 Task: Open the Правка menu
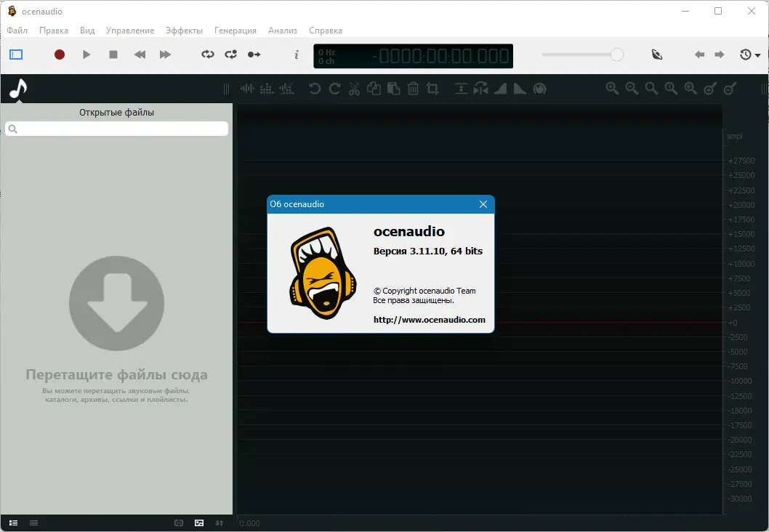pos(54,31)
